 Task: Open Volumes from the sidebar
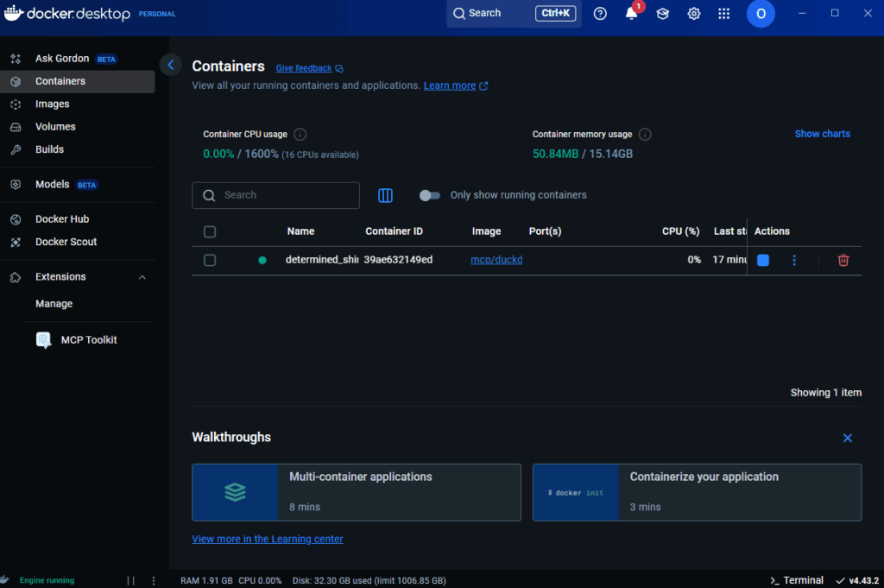55,127
